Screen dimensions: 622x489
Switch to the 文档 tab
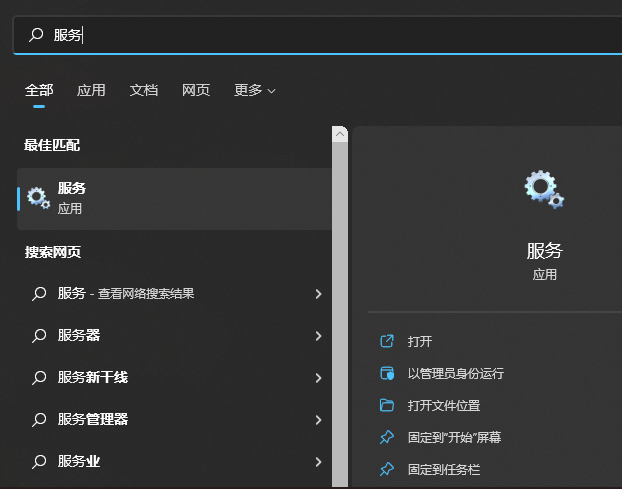point(144,90)
